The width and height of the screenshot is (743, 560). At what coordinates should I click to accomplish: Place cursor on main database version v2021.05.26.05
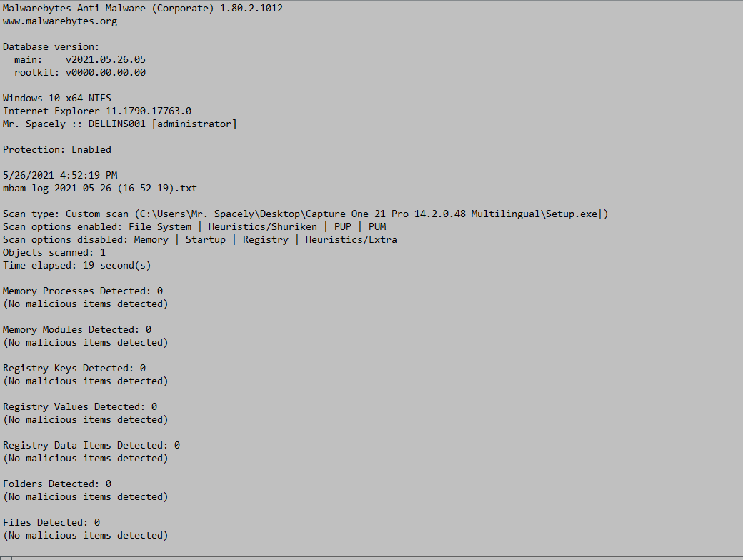pos(106,60)
